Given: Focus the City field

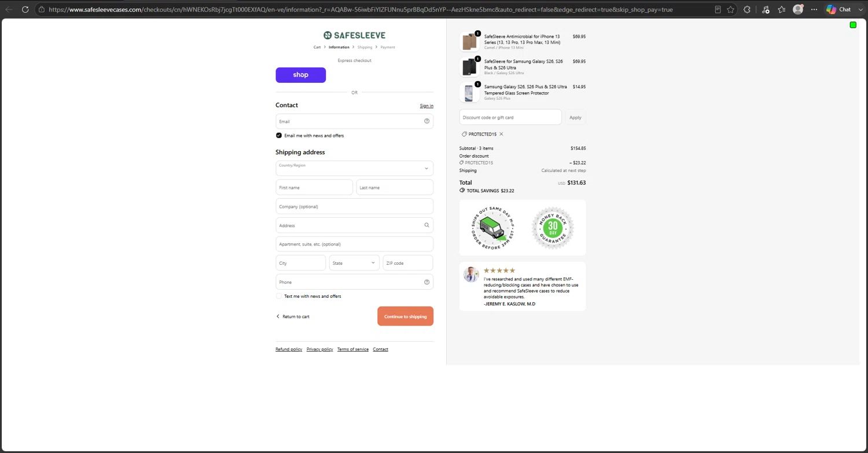Looking at the screenshot, I should pyautogui.click(x=301, y=263).
